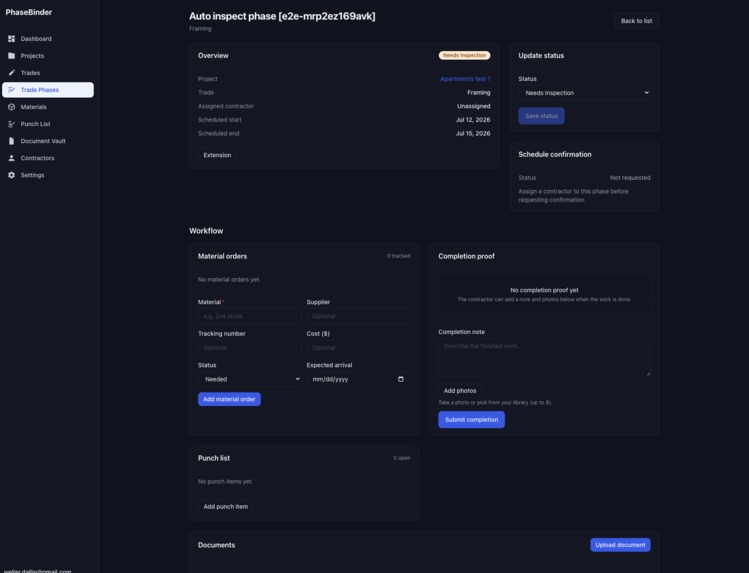The image size is (749, 573).
Task: Click Add punch item
Action: pos(225,507)
